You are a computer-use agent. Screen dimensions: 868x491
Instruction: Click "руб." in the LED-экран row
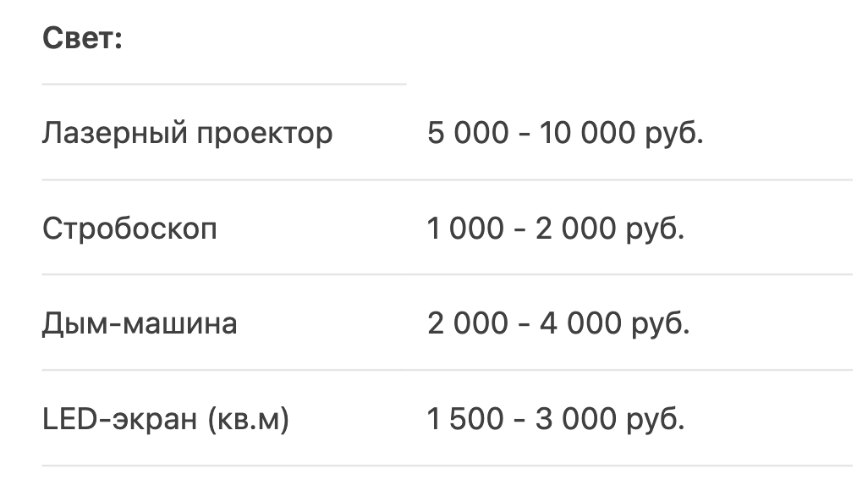(656, 419)
